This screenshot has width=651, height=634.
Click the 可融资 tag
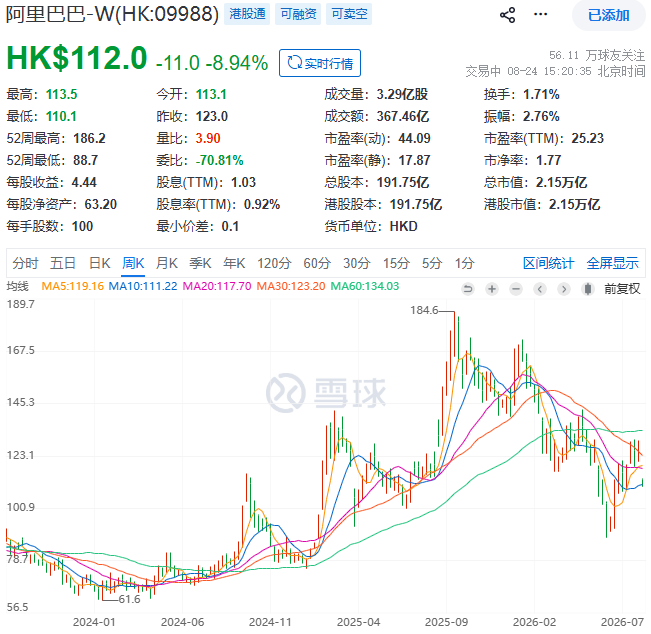tap(298, 14)
